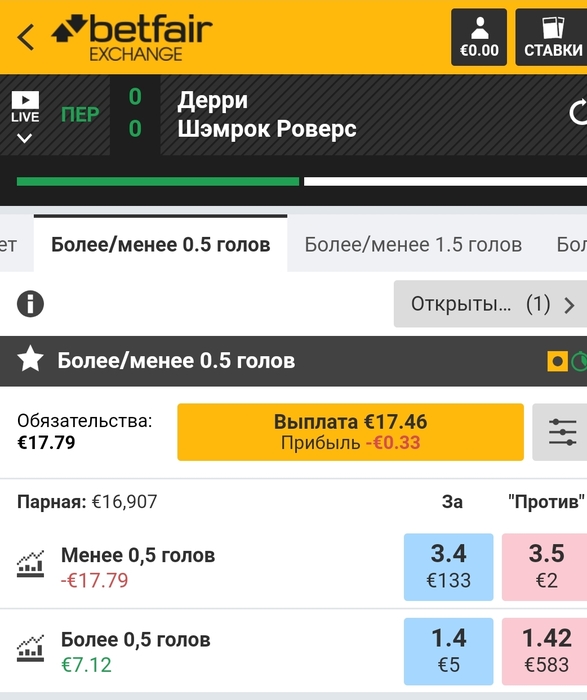The image size is (587, 700).
Task: Back Более 0,5 голов at 1.4
Action: [449, 651]
